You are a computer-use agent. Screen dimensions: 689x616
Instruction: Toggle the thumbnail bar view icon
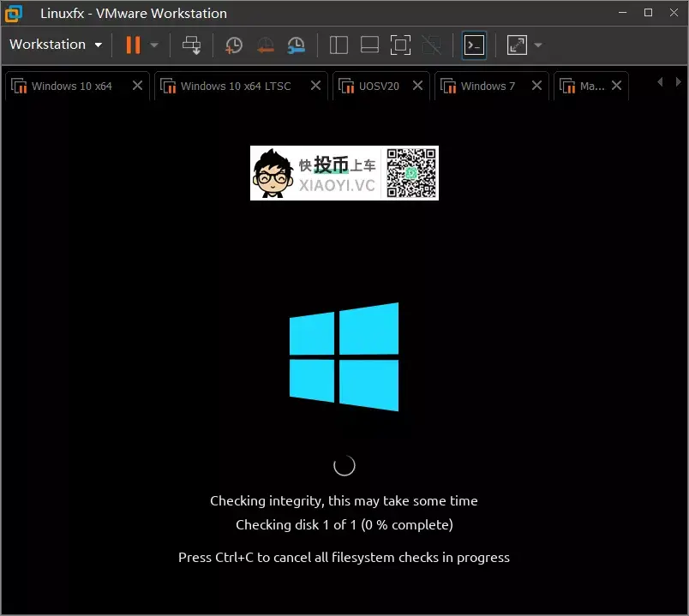(369, 45)
